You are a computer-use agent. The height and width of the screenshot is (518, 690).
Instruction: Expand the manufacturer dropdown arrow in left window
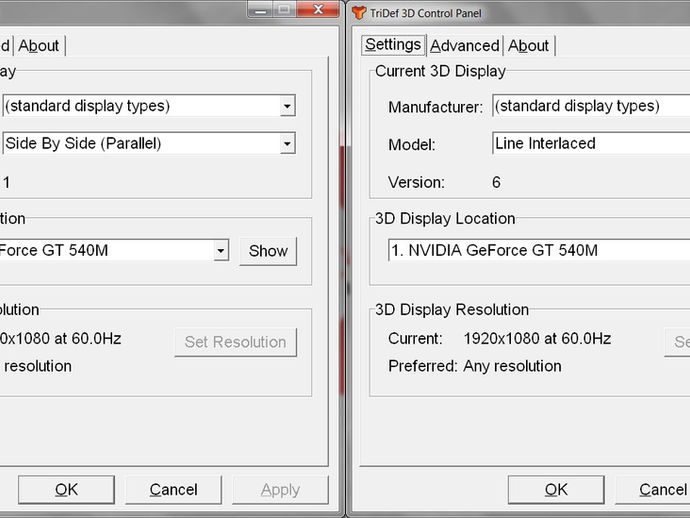point(287,106)
